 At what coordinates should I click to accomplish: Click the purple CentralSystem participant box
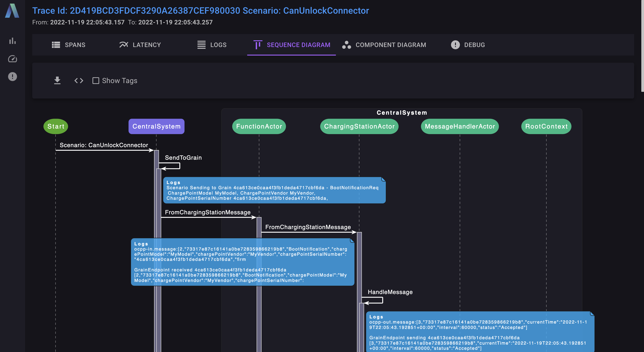[x=156, y=126]
